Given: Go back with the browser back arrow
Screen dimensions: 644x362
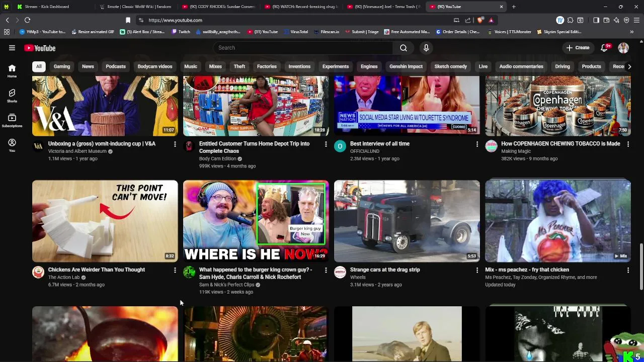Looking at the screenshot, I should 7,20.
